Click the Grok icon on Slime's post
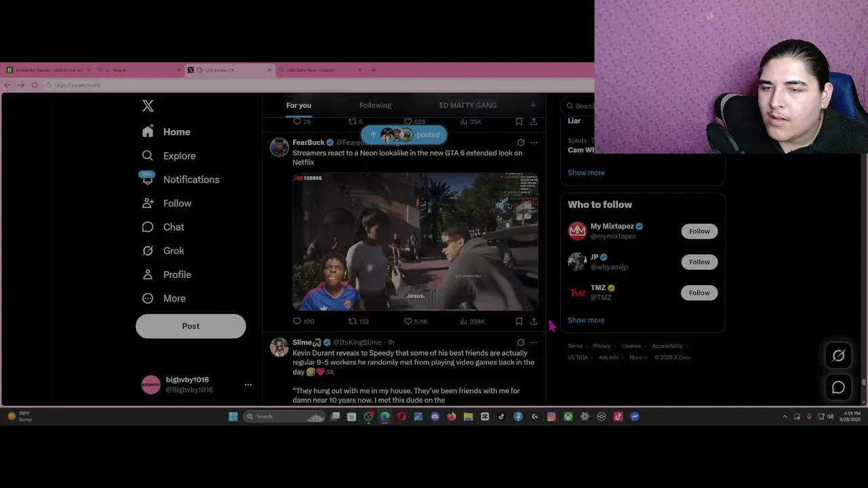 click(x=521, y=342)
